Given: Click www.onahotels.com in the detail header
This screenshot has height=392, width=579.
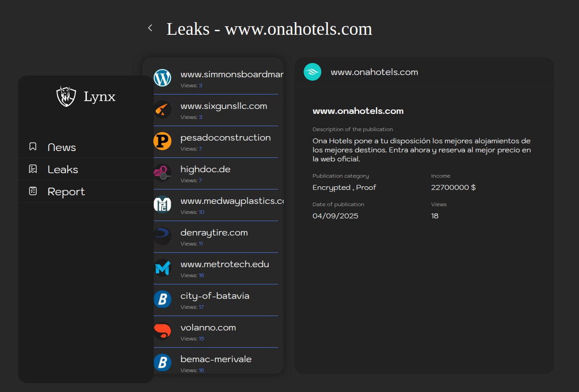Looking at the screenshot, I should point(374,72).
